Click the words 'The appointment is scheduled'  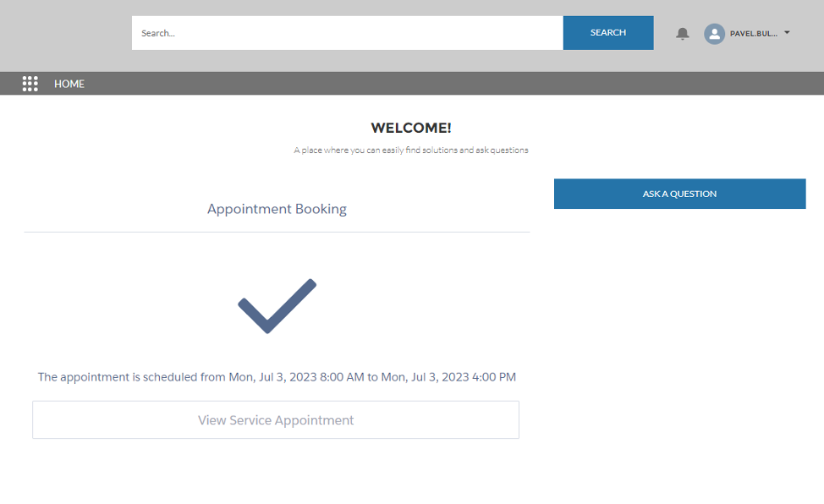[x=117, y=377]
